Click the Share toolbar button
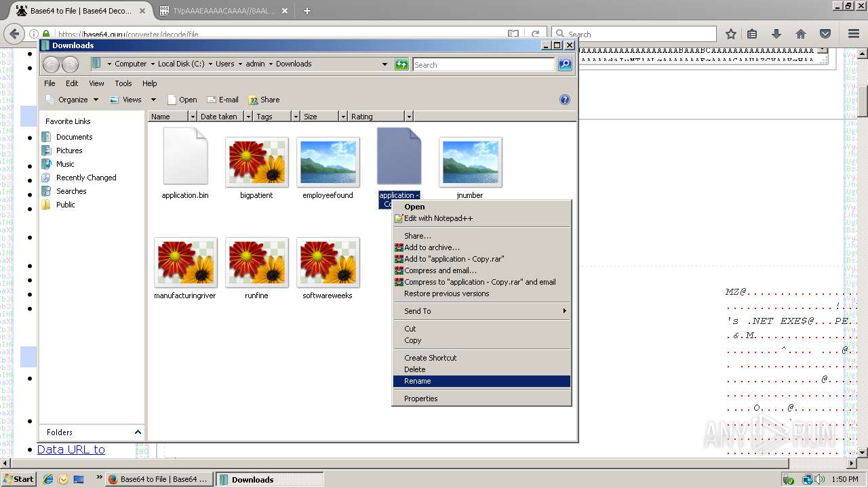The width and height of the screenshot is (868, 488). (x=264, y=100)
